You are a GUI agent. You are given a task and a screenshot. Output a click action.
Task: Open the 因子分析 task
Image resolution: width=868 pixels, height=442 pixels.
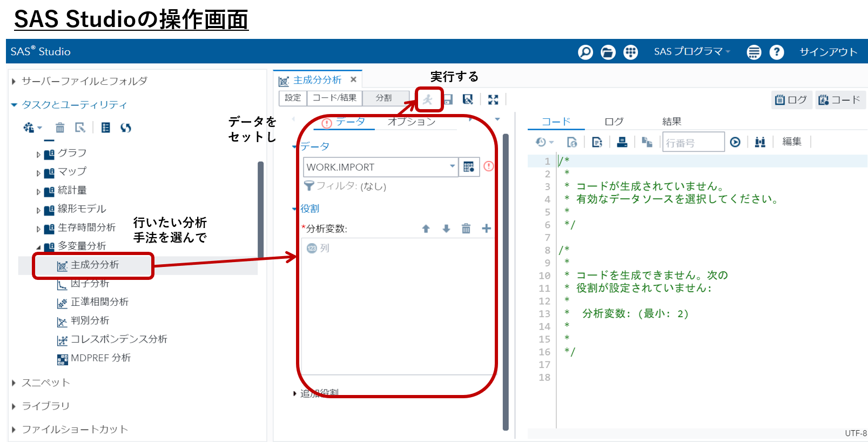90,283
